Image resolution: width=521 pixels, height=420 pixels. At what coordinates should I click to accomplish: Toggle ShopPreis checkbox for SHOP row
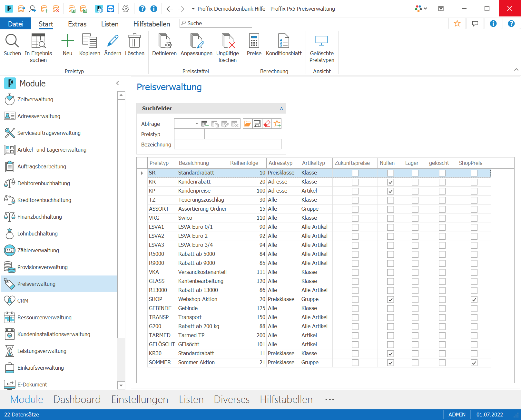pos(474,299)
